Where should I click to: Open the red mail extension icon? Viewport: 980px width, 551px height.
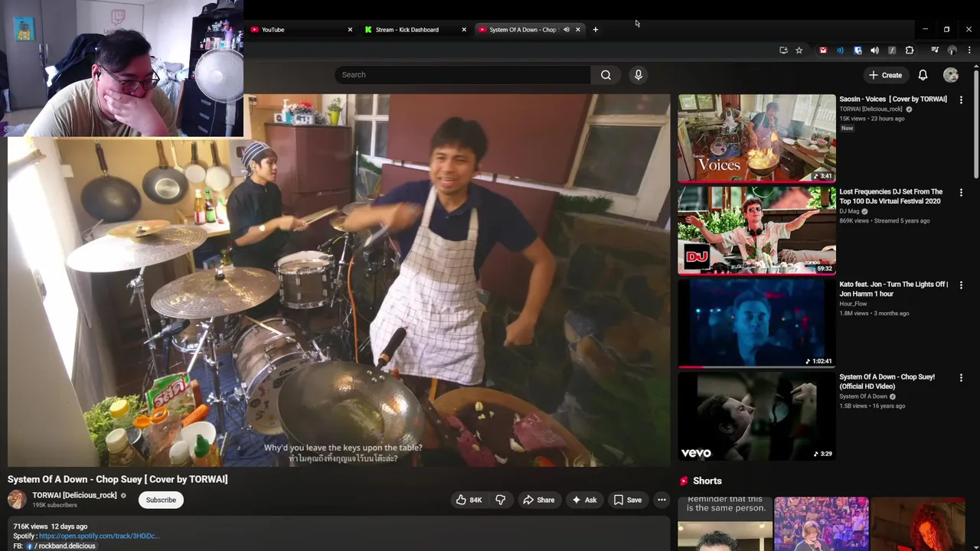pyautogui.click(x=823, y=51)
